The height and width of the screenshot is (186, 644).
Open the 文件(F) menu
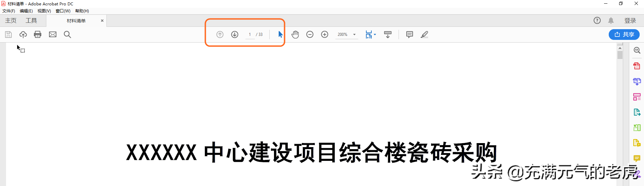[x=9, y=11]
